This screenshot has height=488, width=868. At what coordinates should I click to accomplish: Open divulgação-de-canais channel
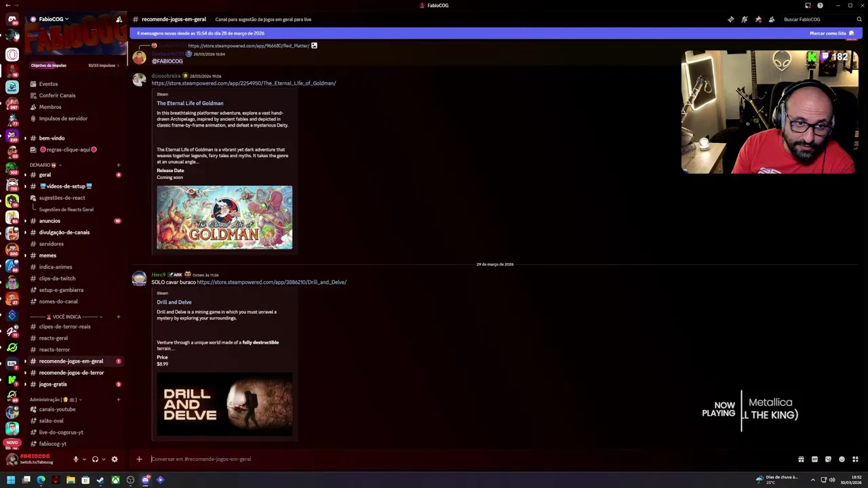pyautogui.click(x=64, y=232)
